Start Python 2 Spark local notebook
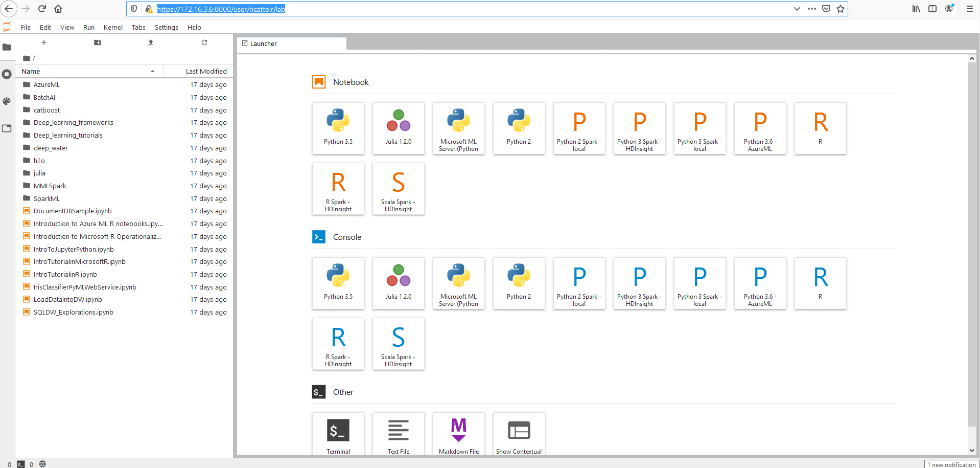 pyautogui.click(x=579, y=128)
